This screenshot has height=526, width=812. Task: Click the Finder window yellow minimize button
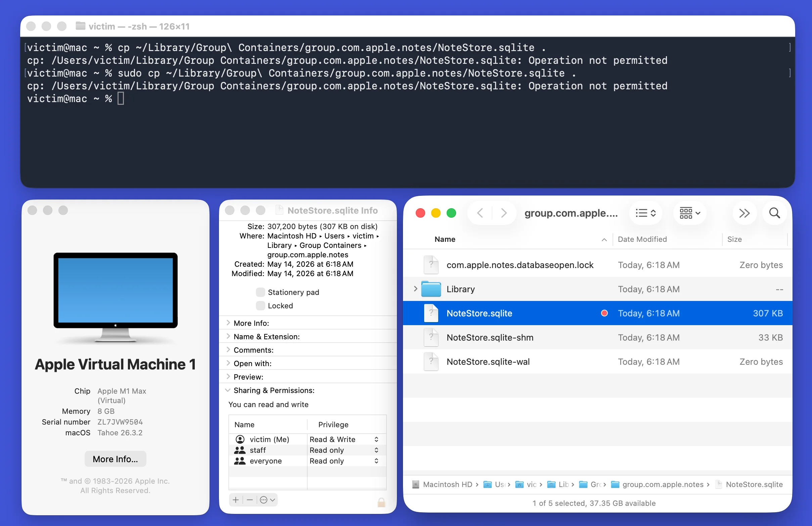click(436, 213)
